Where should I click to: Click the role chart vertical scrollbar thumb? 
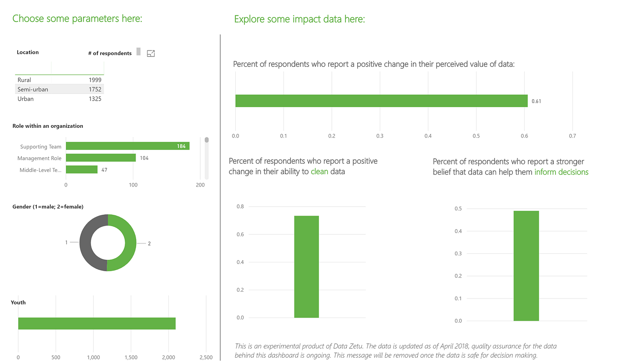coord(207,140)
